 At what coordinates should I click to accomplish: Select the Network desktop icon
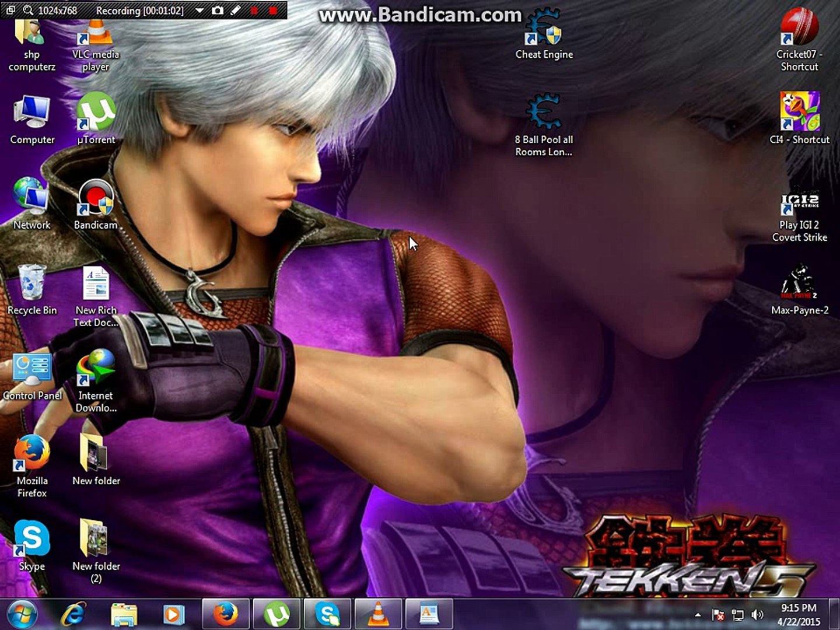pyautogui.click(x=32, y=204)
